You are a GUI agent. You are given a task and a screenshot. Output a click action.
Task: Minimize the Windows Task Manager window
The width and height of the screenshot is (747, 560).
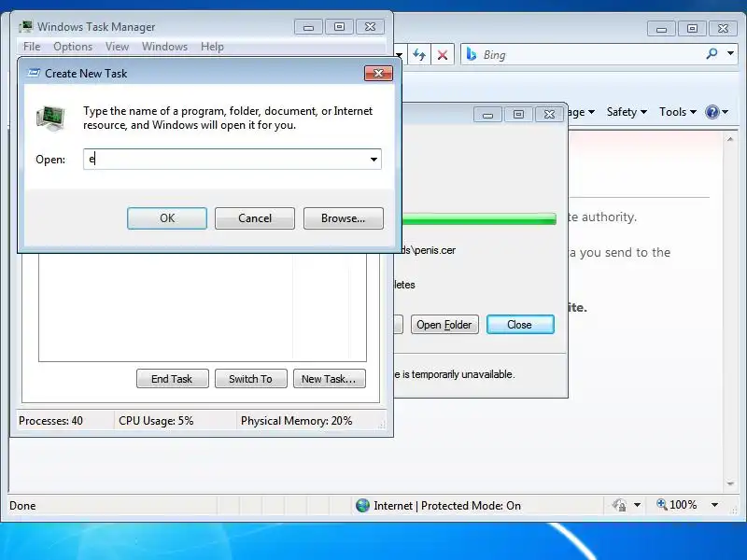coord(308,27)
